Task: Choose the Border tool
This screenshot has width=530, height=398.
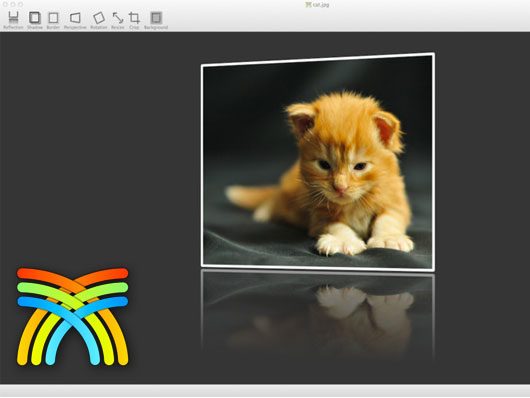Action: coord(53,20)
